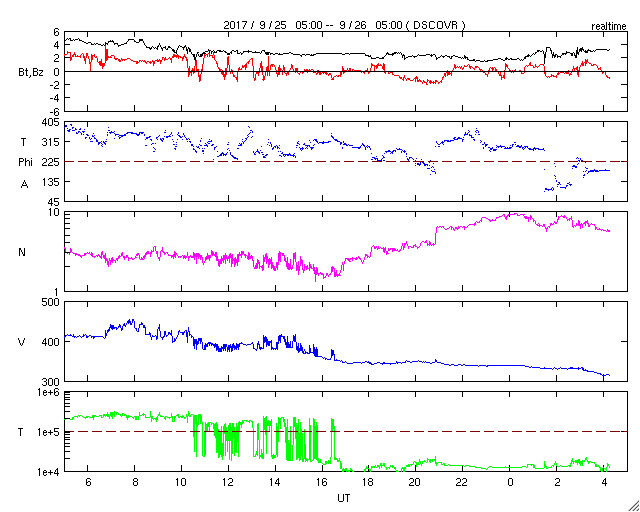640x512 pixels.
Task: Click the "V" velocity axis label
Action: [x=23, y=342]
